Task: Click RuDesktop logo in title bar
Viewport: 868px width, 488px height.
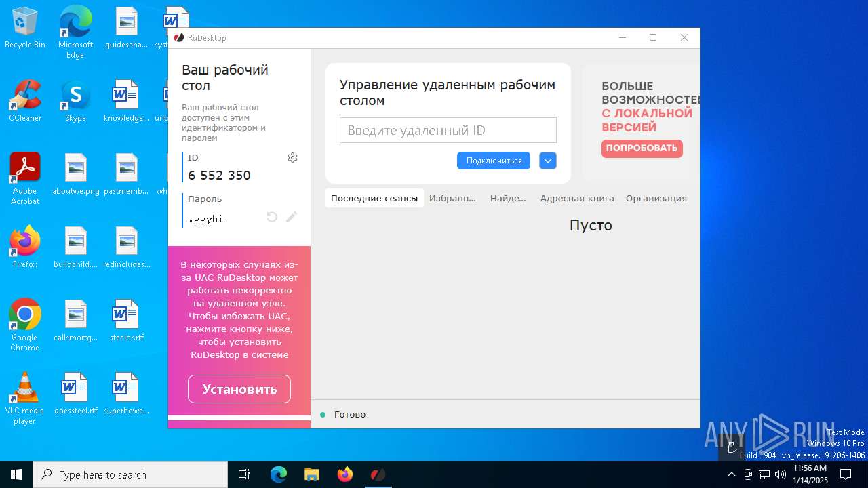Action: tap(179, 38)
